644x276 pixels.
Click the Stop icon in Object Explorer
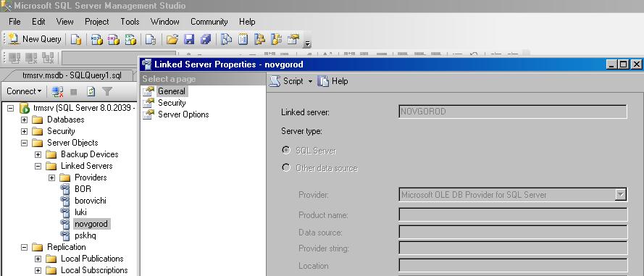point(74,91)
